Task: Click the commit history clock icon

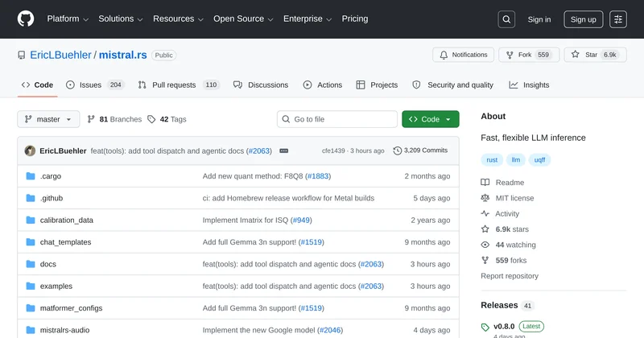Action: pyautogui.click(x=397, y=150)
